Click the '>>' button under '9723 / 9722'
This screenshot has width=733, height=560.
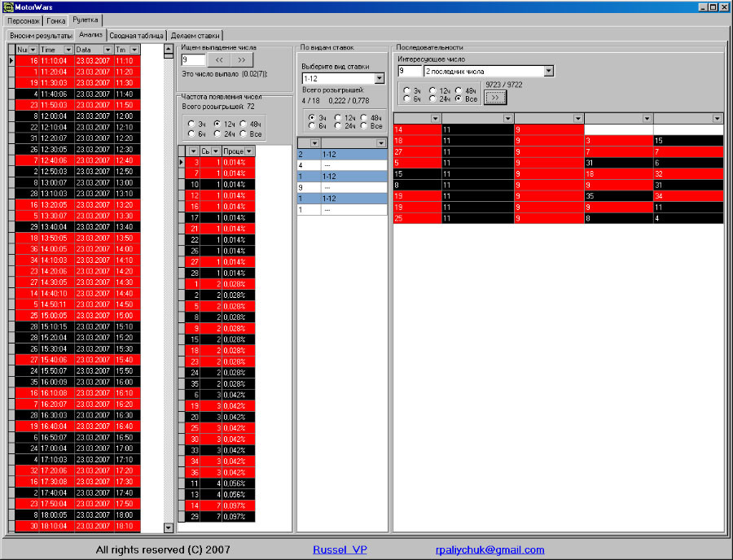tap(495, 98)
